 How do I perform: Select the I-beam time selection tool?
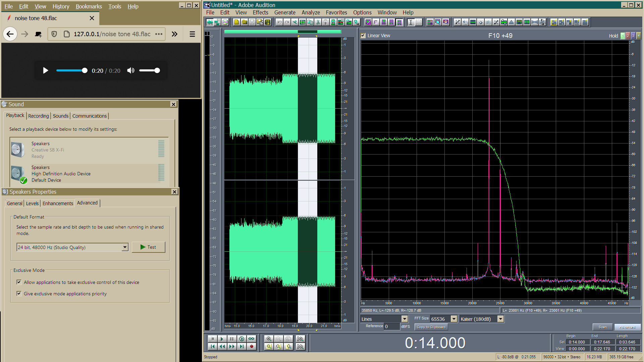pyautogui.click(x=411, y=22)
